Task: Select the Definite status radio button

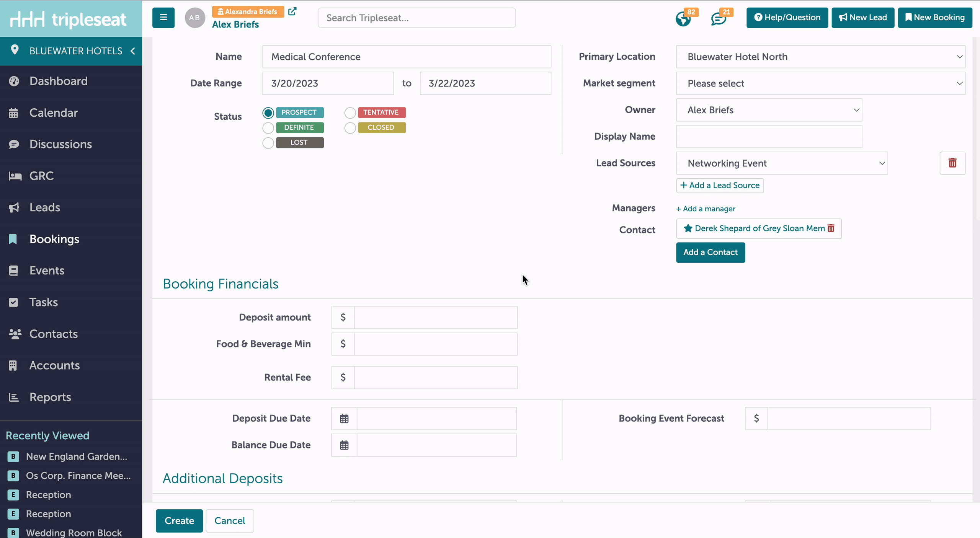Action: point(268,127)
